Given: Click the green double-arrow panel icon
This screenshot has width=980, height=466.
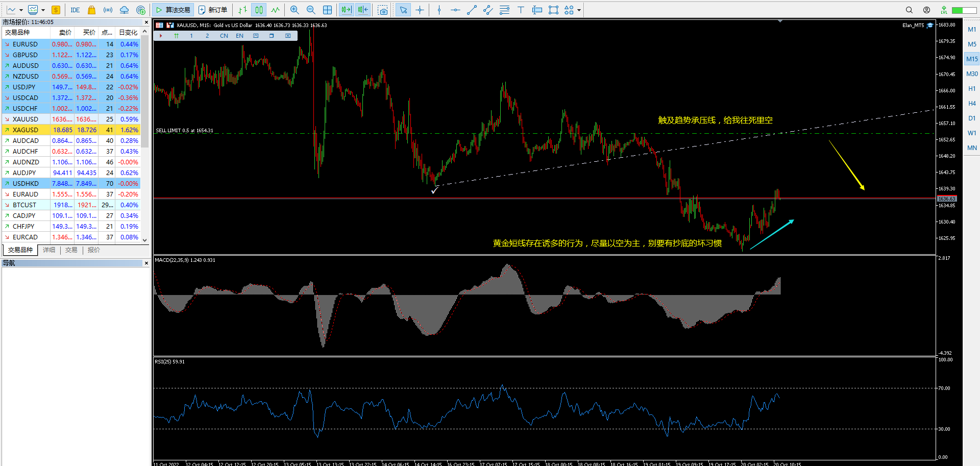Looking at the screenshot, I should (x=176, y=36).
